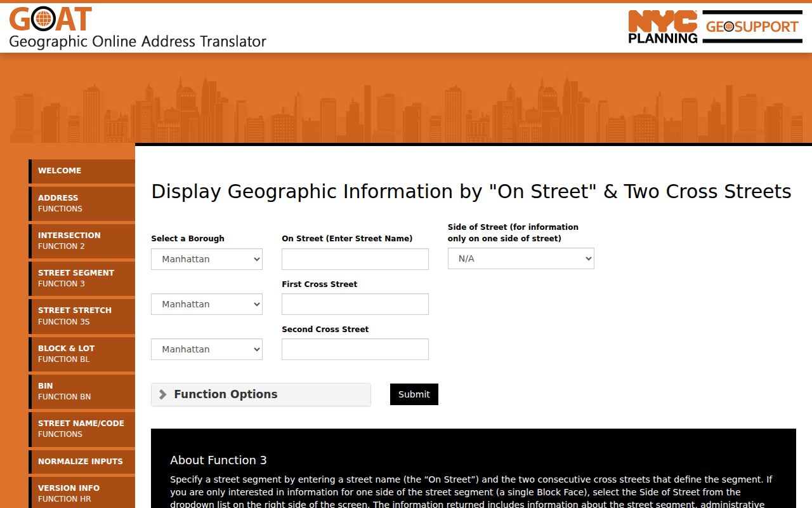The image size is (812, 508).
Task: Click the 'On Street (Enter Street Name)' label
Action: tap(347, 239)
